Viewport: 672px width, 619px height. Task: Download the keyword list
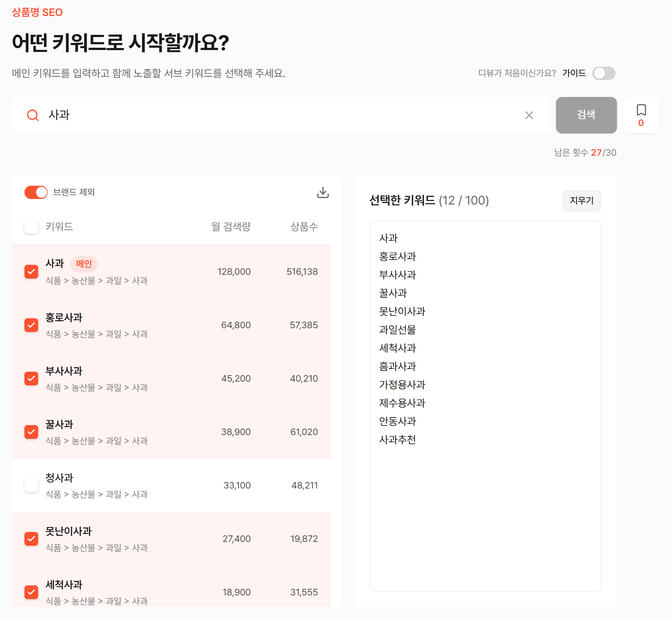(x=323, y=192)
